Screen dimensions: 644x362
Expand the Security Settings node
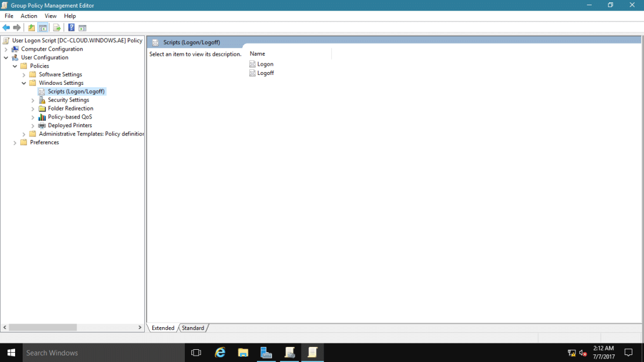[x=33, y=100]
